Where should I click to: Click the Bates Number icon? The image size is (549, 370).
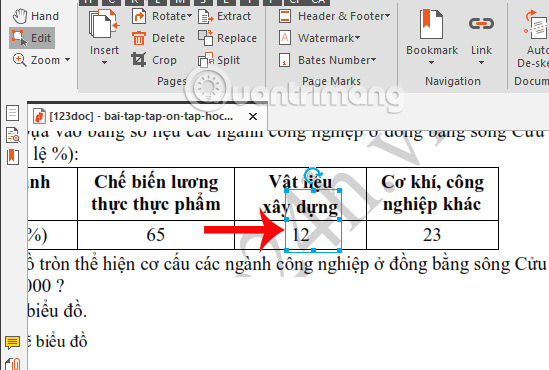(x=285, y=60)
